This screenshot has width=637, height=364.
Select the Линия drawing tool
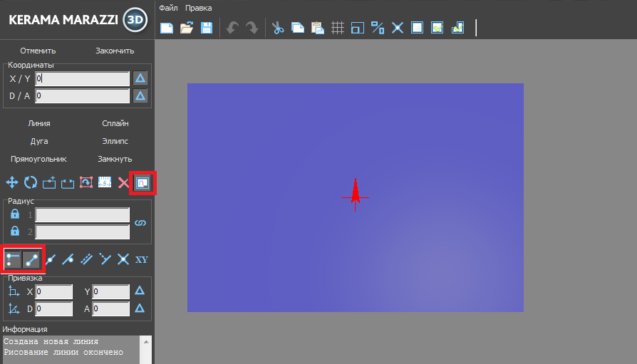(39, 123)
